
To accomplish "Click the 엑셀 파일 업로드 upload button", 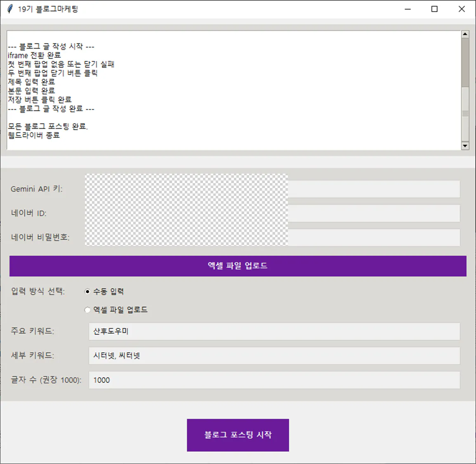I will [238, 266].
